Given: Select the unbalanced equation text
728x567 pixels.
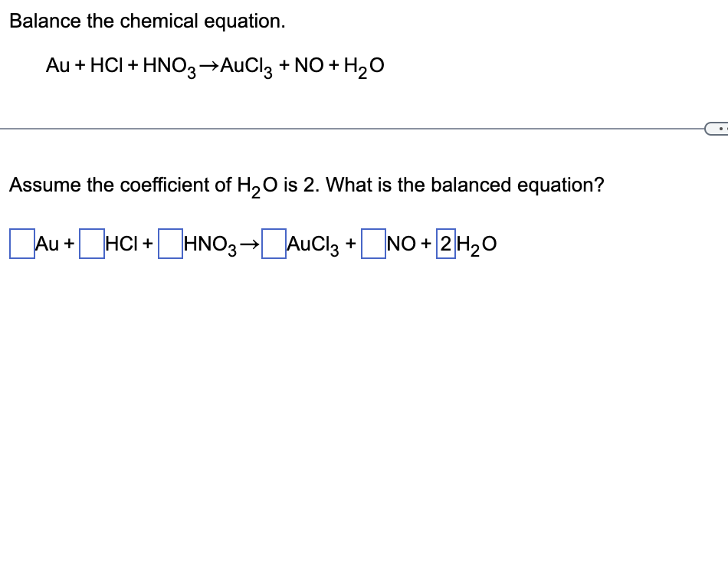Looking at the screenshot, I should (215, 66).
